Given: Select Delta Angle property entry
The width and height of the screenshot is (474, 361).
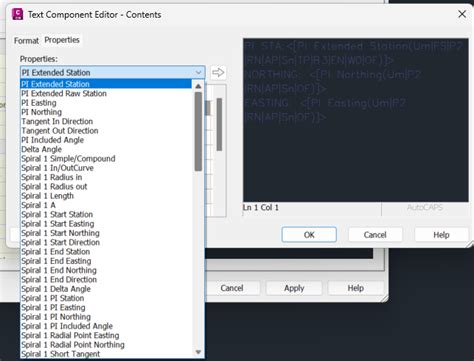Looking at the screenshot, I should point(41,149).
